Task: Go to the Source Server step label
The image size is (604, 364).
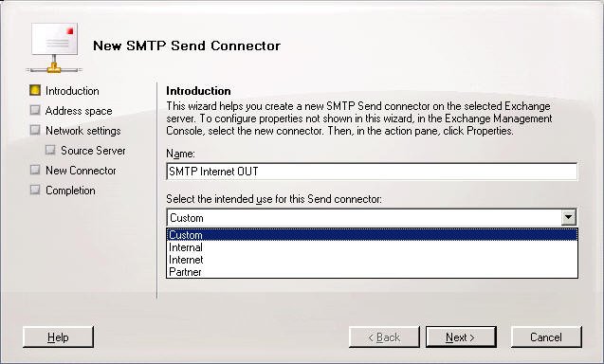Action: [x=93, y=151]
